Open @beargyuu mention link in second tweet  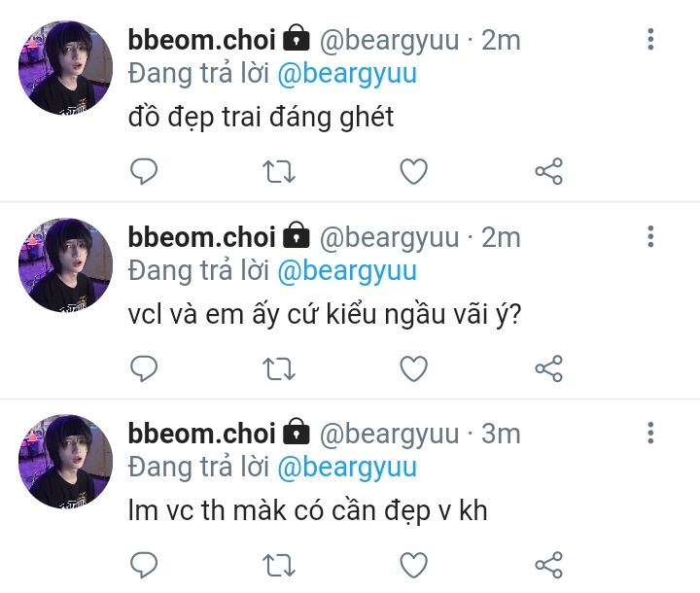tap(347, 270)
